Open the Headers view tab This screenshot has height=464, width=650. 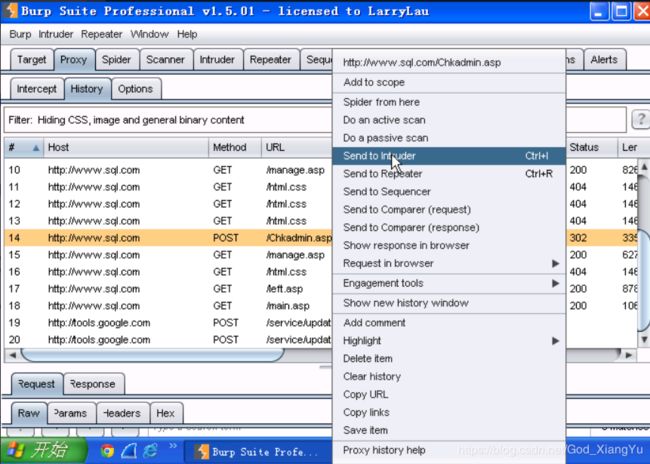[x=122, y=413]
